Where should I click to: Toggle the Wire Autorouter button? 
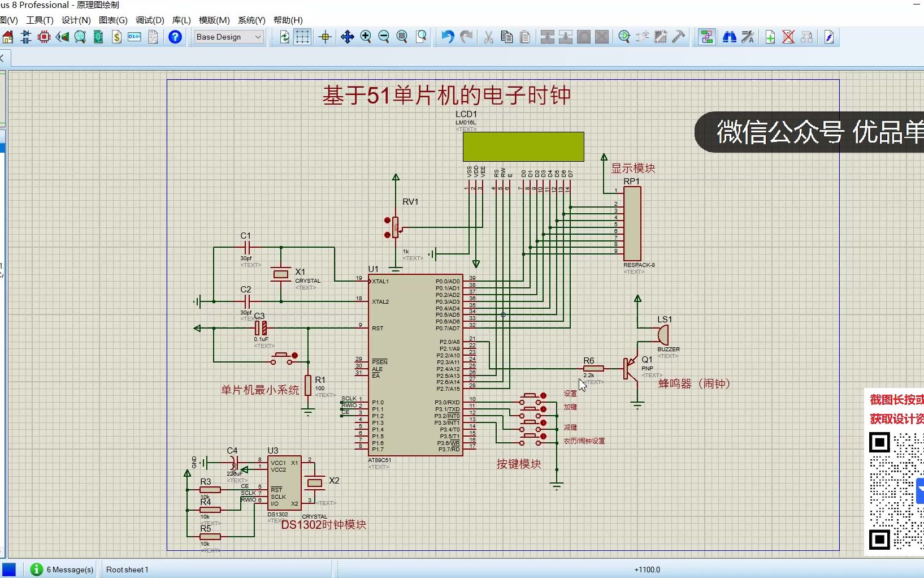(x=706, y=37)
